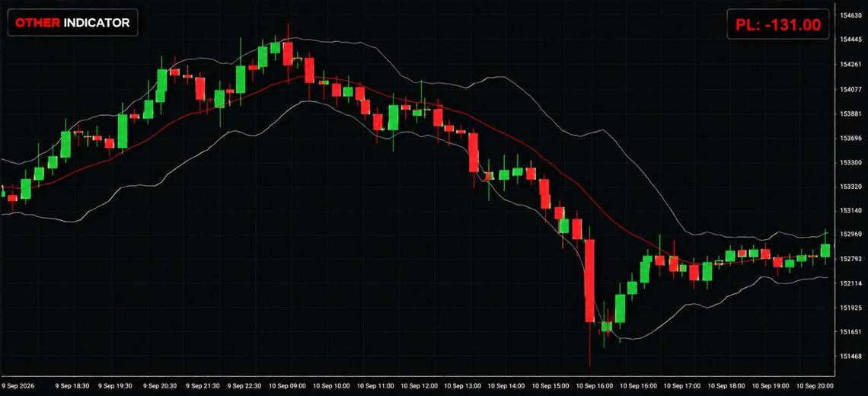Select the 153320 price axis label
Image resolution: width=868 pixels, height=396 pixels.
point(851,187)
